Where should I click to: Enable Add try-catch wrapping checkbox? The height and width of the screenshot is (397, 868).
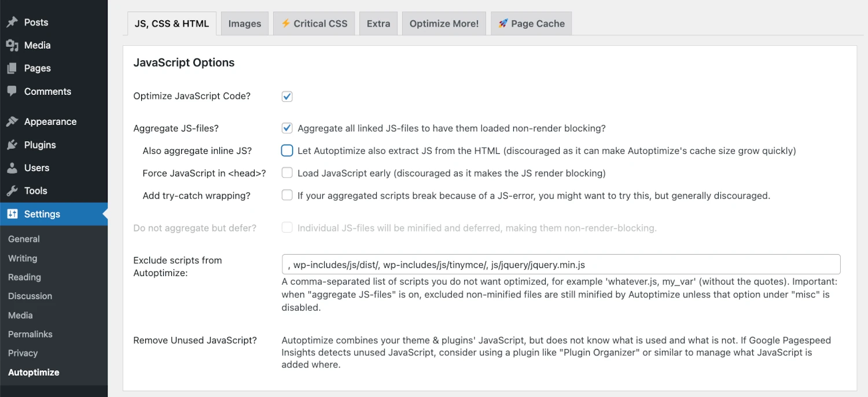coord(287,195)
